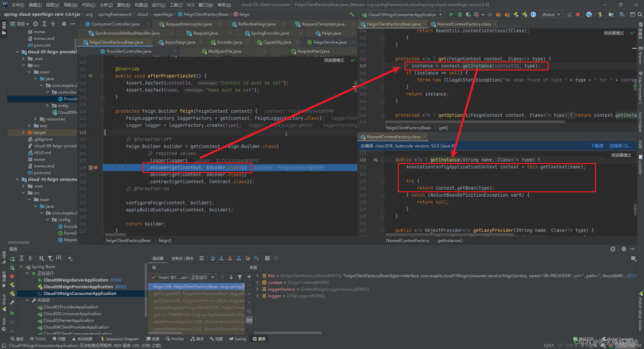Click the 选择源 (S)... link
The height and width of the screenshot is (349, 644).
(620, 146)
